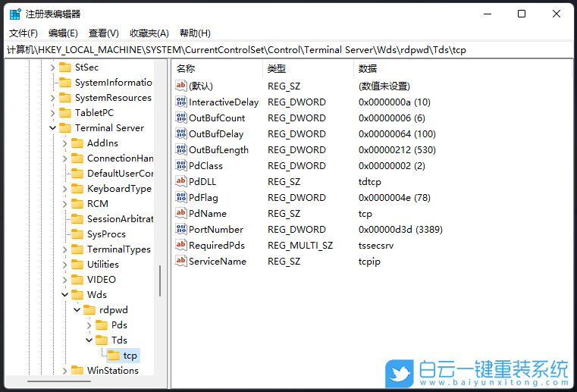Open the 编辑(E) menu

[63, 33]
